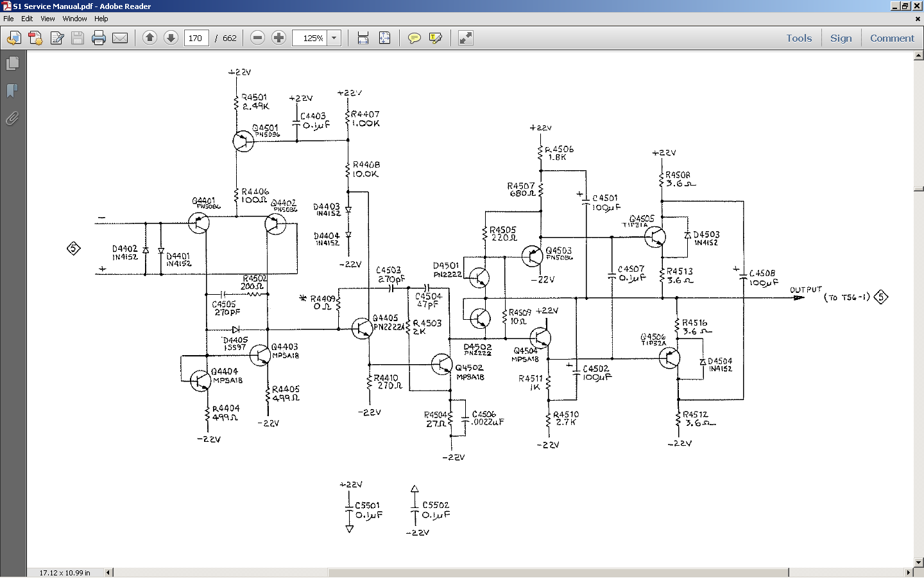Open the Help menu
Screen dimensions: 924x578
[x=101, y=19]
